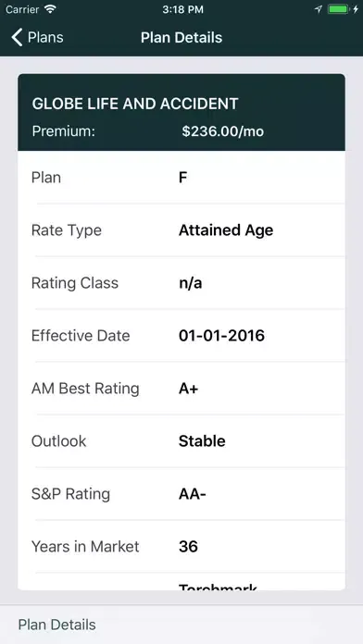Tap the Outlook Stable row
This screenshot has height=644, width=363.
click(x=181, y=441)
